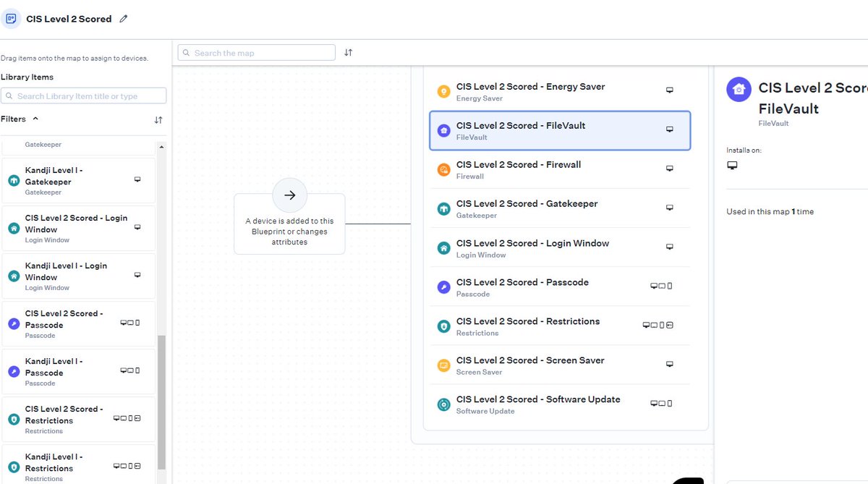Click Kandji Level I - Gatekeeper library item
The image size is (868, 484).
pos(78,180)
